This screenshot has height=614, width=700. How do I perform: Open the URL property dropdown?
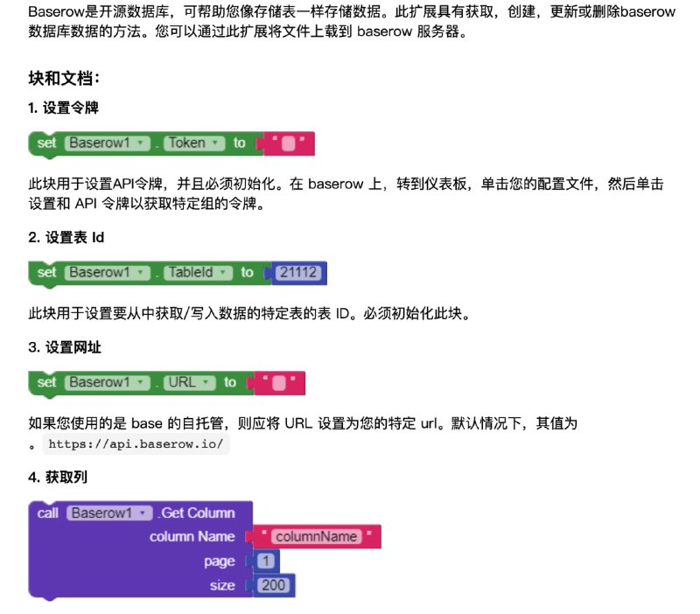(x=189, y=382)
